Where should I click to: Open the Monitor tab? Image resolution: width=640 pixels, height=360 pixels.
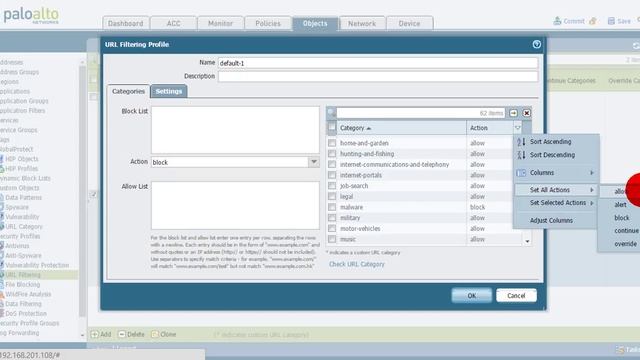point(220,23)
